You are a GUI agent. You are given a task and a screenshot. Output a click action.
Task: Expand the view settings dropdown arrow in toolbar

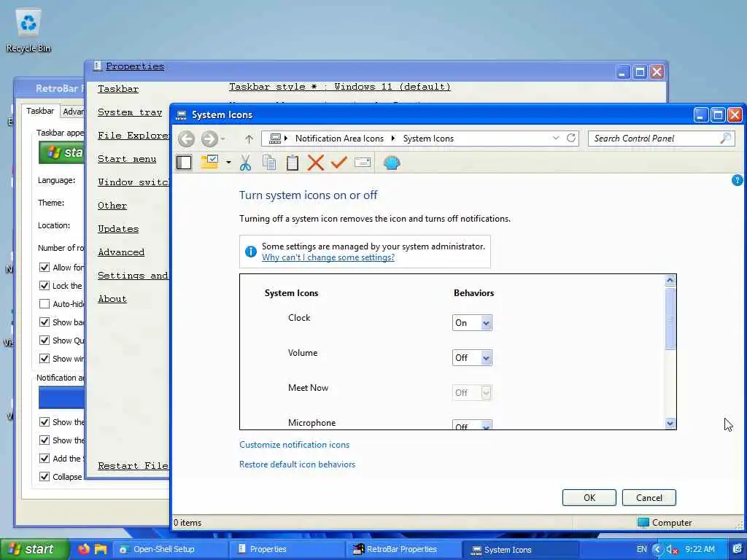[228, 163]
